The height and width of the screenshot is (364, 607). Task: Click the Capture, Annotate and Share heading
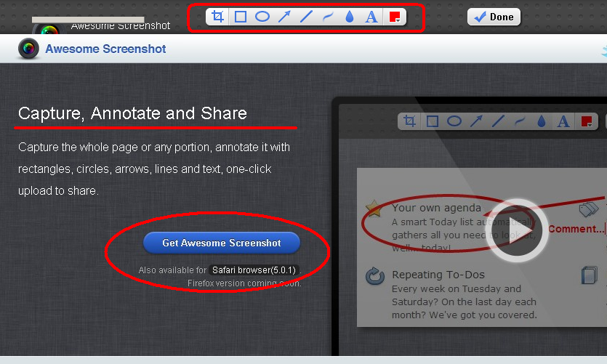pos(132,113)
